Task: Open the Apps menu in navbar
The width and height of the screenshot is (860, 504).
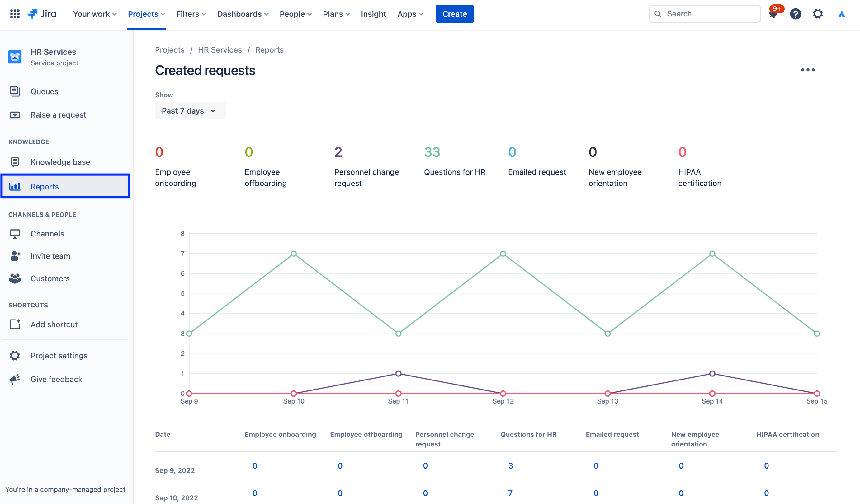Action: 409,13
